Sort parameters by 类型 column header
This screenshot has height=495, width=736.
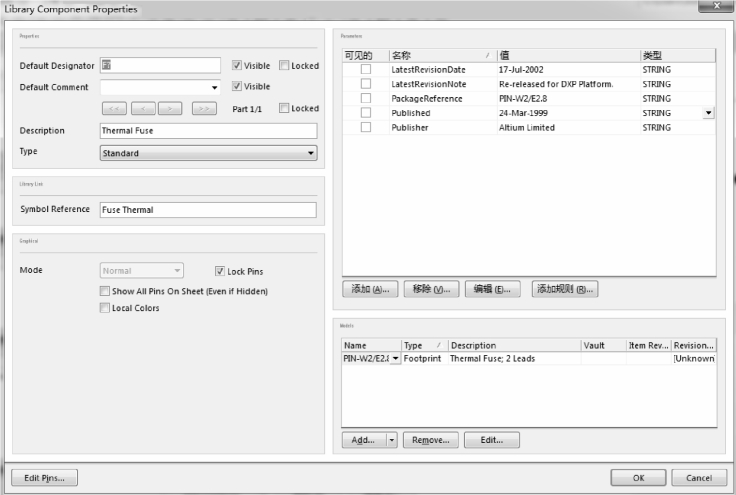[678, 56]
